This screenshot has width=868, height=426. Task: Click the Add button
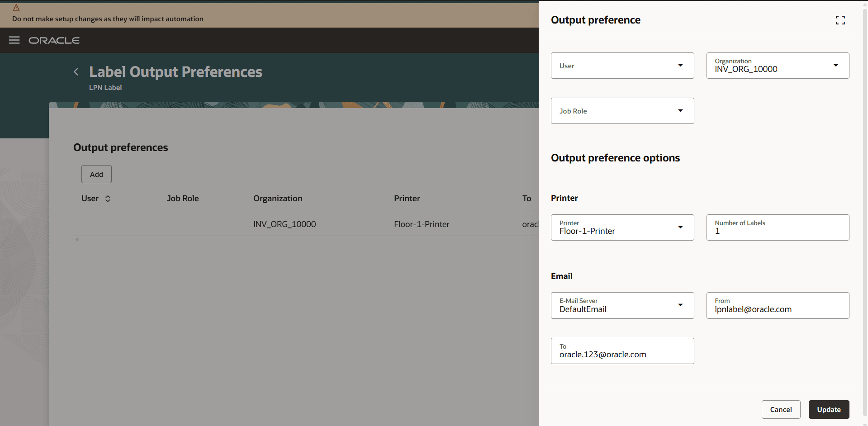coord(96,174)
